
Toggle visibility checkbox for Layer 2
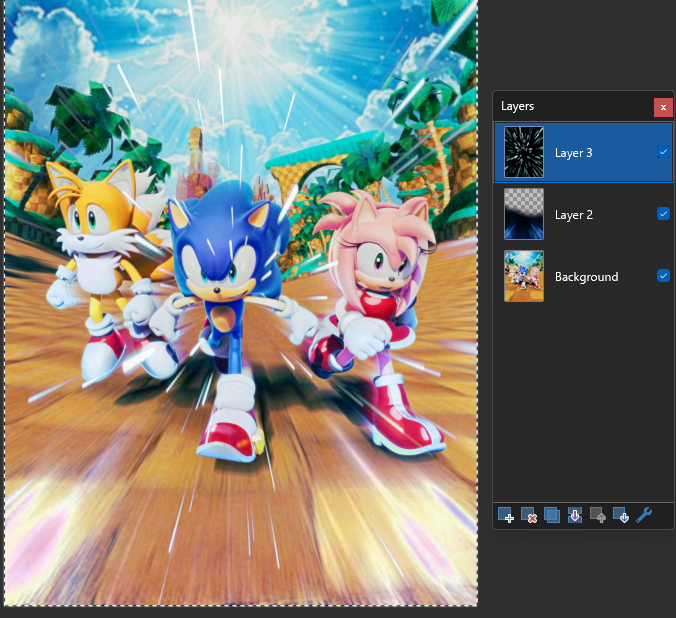pos(663,213)
